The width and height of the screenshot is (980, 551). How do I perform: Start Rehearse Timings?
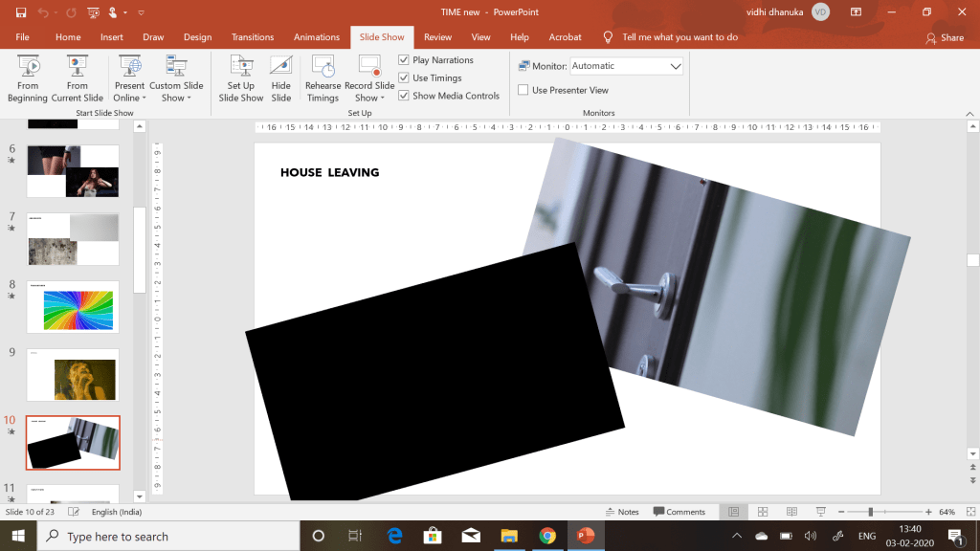(x=323, y=78)
